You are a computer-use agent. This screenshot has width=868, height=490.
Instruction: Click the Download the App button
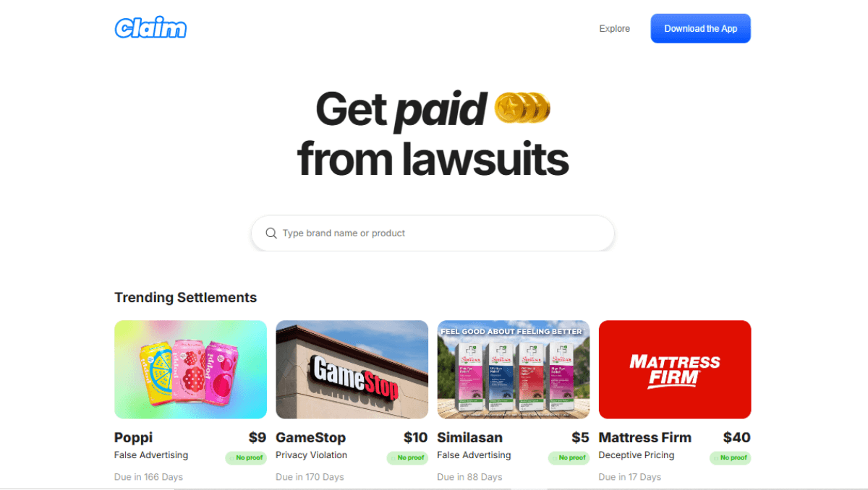click(x=700, y=28)
